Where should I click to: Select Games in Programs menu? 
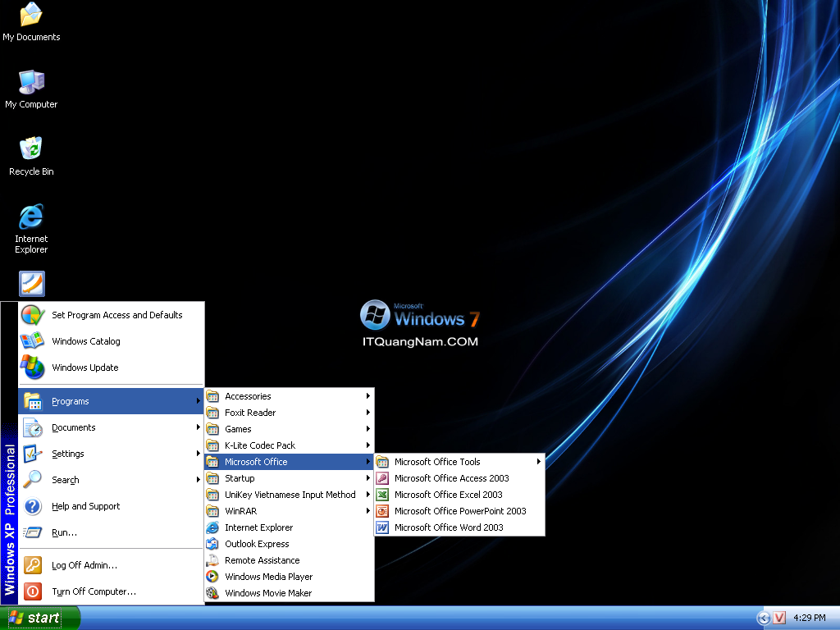290,428
